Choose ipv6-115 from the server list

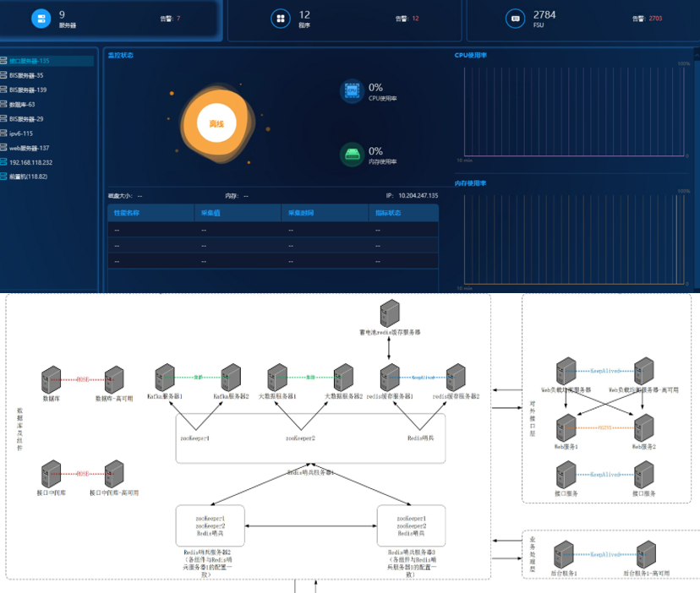click(x=21, y=133)
